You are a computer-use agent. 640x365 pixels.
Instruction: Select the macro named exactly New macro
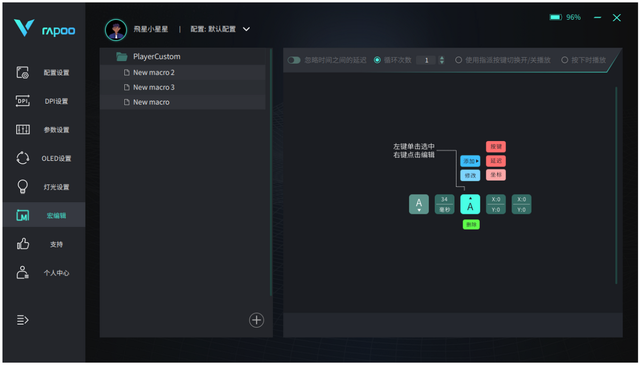tap(182, 102)
